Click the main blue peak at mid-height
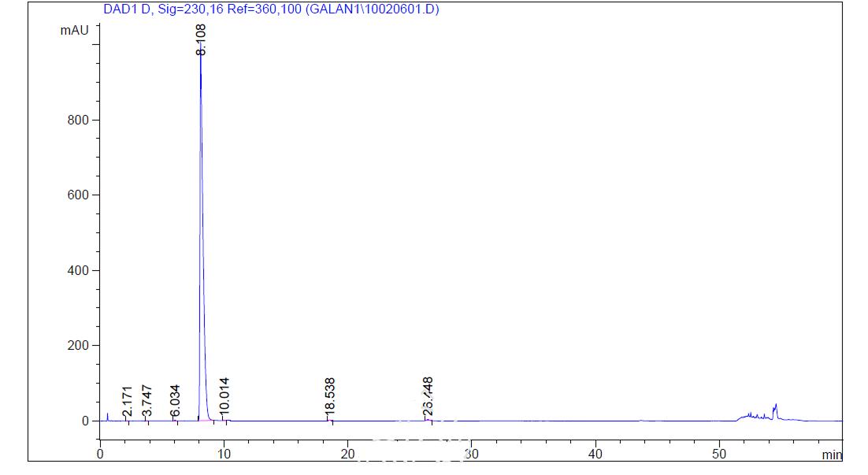The image size is (868, 475). click(202, 236)
